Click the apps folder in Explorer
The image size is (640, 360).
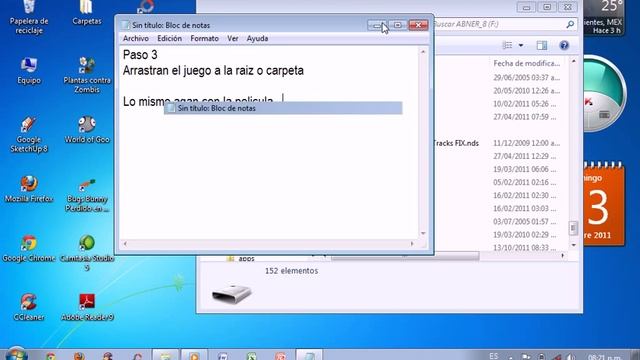241,258
